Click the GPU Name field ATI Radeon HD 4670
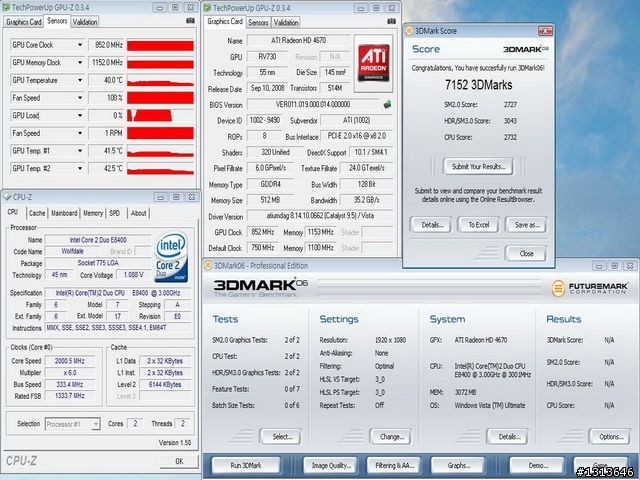The width and height of the screenshot is (640, 480). [298, 40]
